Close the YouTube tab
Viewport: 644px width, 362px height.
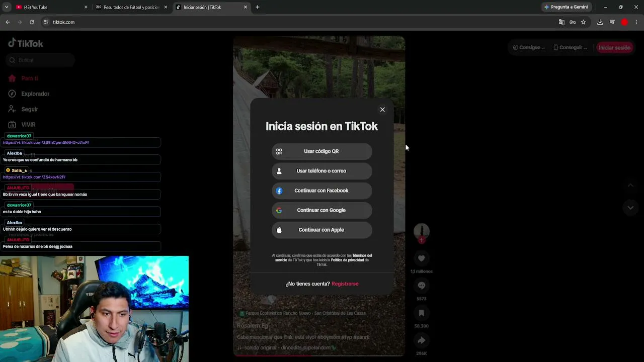(86, 7)
